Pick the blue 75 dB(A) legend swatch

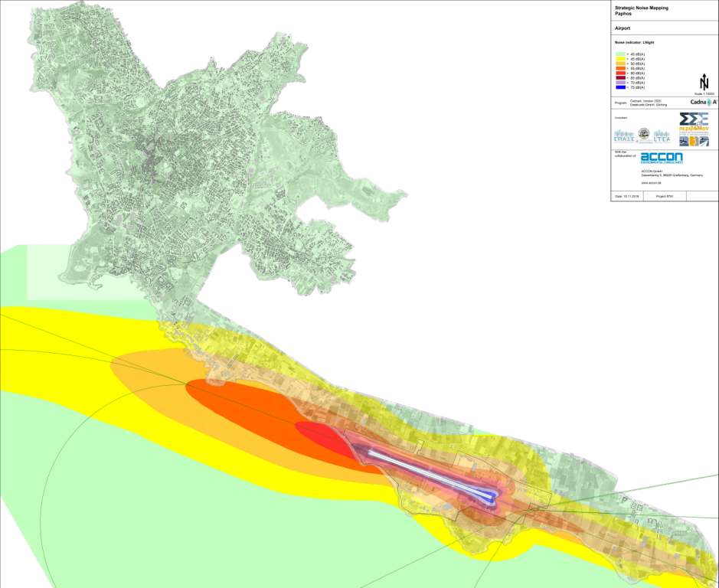pos(622,87)
